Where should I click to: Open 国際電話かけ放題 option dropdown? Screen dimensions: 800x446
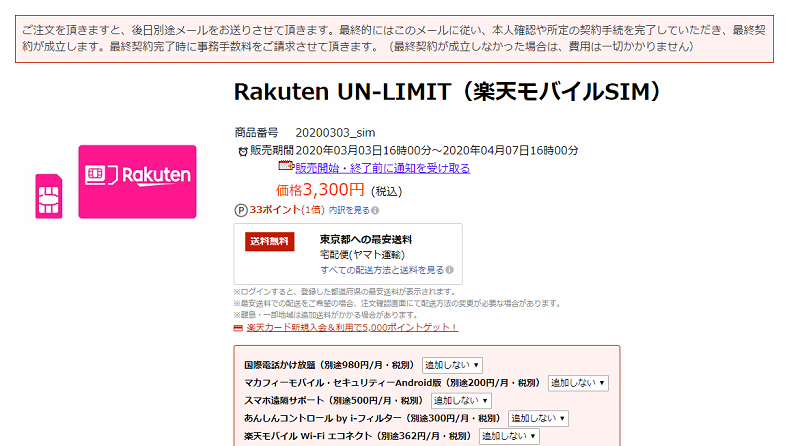[452, 365]
